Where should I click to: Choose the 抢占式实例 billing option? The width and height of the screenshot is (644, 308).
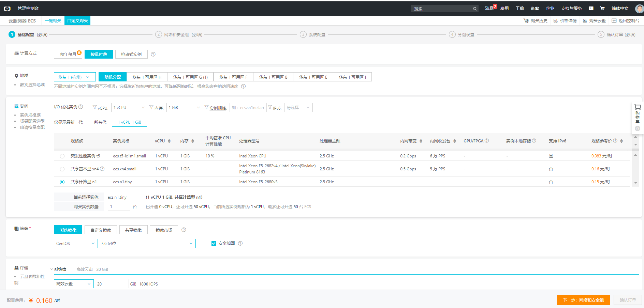tap(131, 54)
